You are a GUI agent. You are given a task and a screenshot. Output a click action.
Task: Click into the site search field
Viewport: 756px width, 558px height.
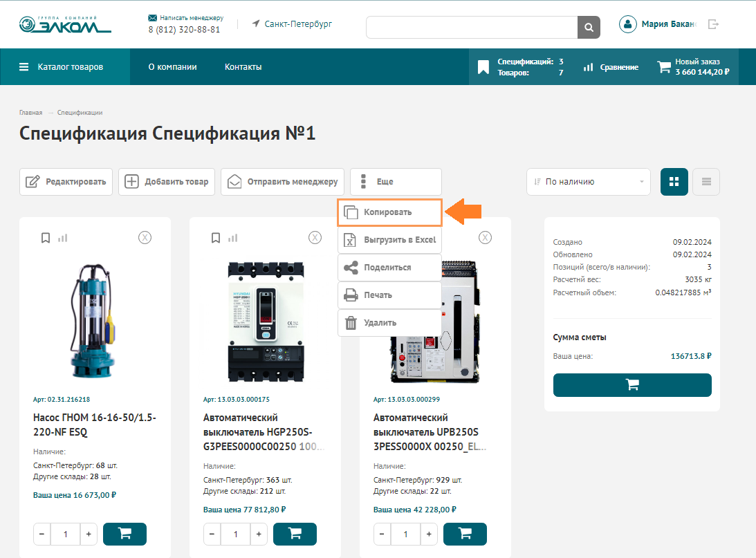pyautogui.click(x=471, y=27)
